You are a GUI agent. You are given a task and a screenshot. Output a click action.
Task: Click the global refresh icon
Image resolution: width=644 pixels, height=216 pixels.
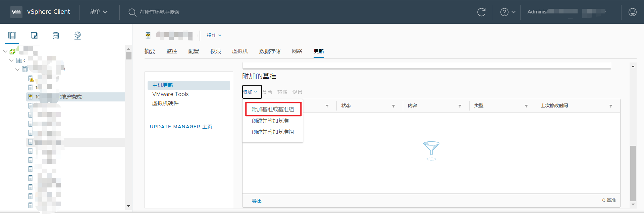[x=481, y=12]
